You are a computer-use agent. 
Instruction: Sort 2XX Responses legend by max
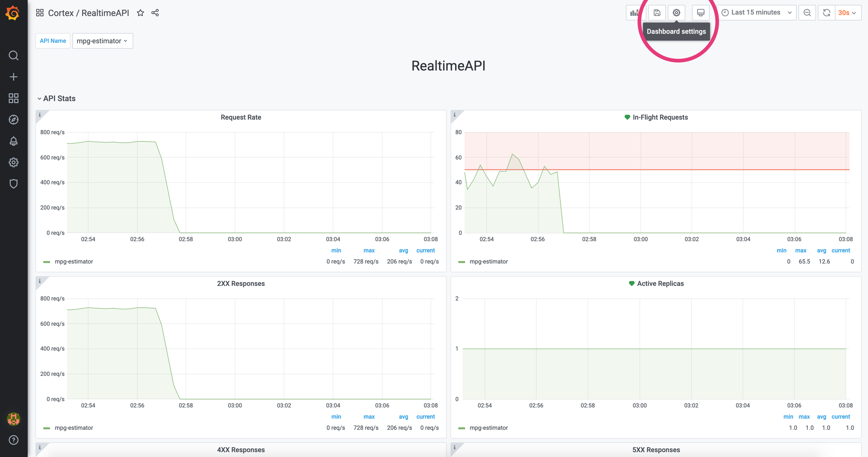(x=369, y=417)
